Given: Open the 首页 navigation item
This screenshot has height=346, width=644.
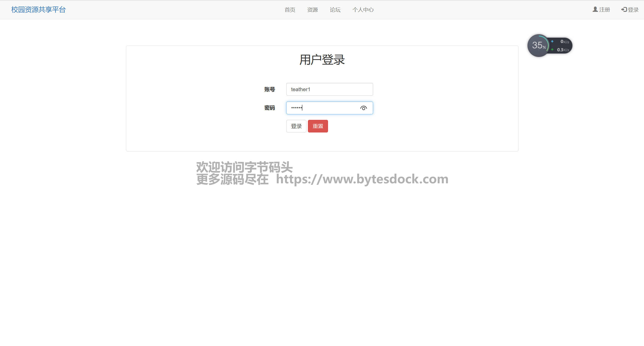Looking at the screenshot, I should click(x=290, y=10).
